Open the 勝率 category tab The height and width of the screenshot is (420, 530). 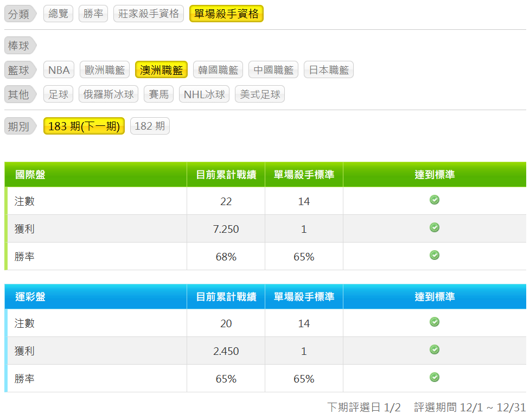[x=93, y=14]
